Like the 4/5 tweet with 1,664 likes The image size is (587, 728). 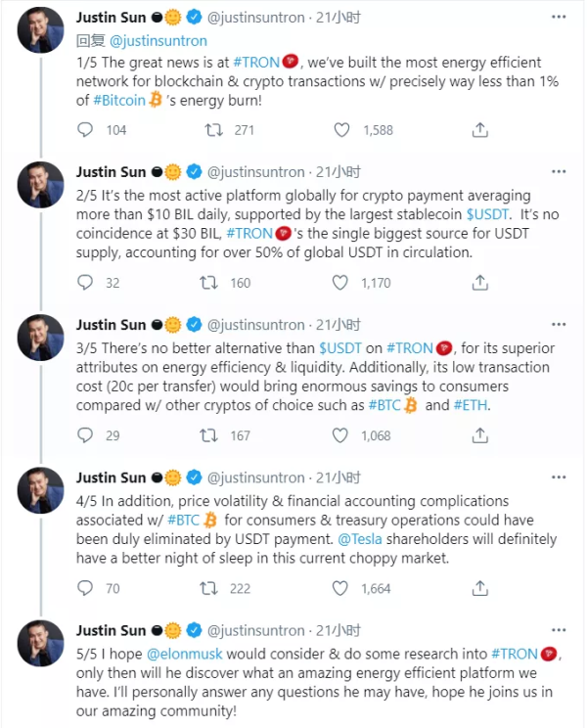(x=340, y=588)
